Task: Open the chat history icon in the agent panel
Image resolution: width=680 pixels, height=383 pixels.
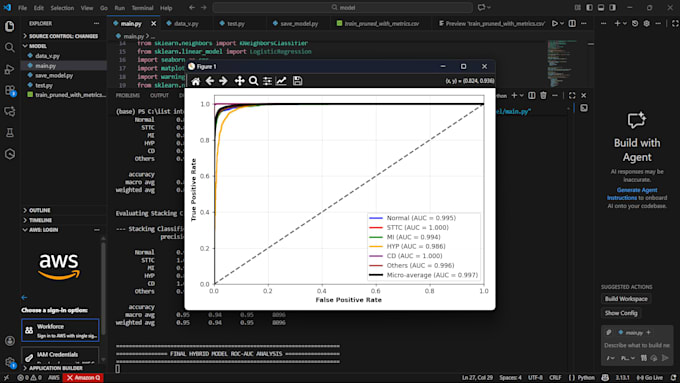Action: tap(635, 23)
